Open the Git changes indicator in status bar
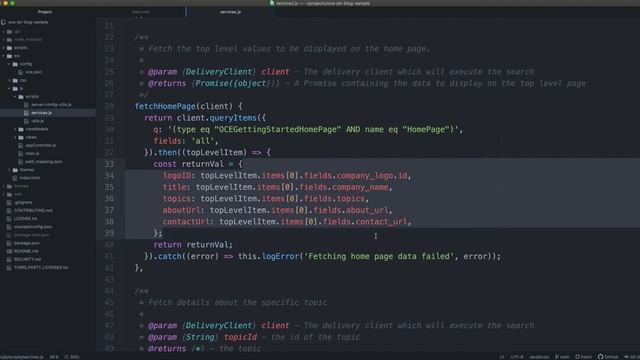Screen dimensions: 640x360 coord(631,357)
